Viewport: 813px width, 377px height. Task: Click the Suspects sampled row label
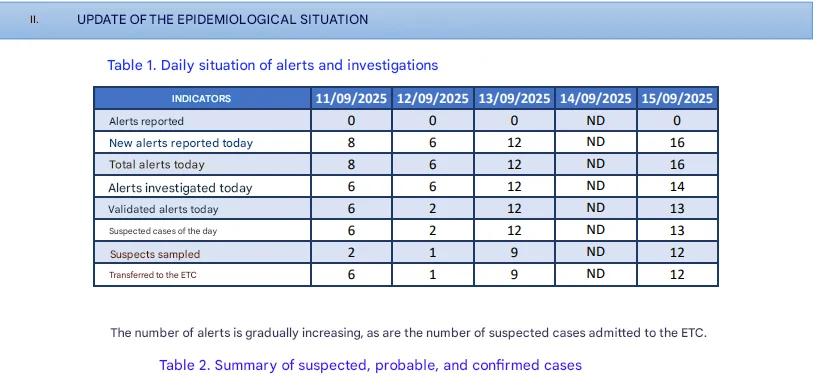155,254
